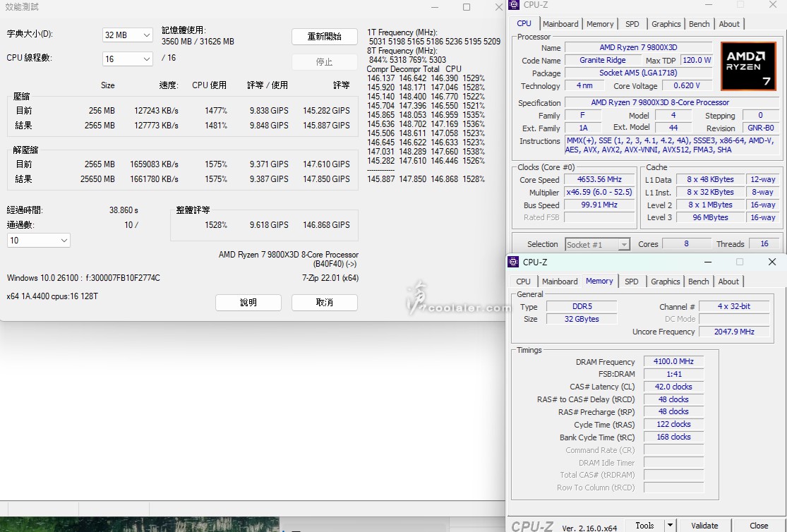Viewport: 787px width, 532px height.
Task: Maximize the 7-Zip benchmark window
Action: [x=467, y=7]
